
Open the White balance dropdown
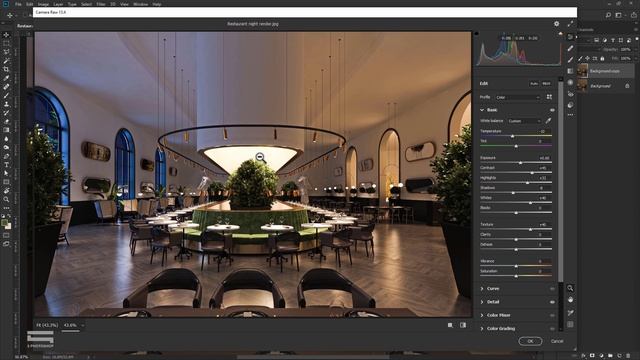(x=524, y=121)
